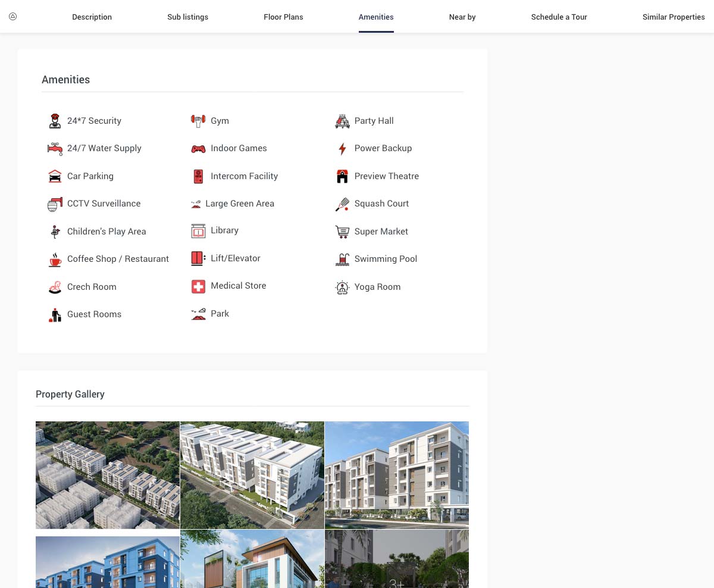Click the "Large Green Area" amenity text
This screenshot has height=588, width=714.
click(x=240, y=204)
